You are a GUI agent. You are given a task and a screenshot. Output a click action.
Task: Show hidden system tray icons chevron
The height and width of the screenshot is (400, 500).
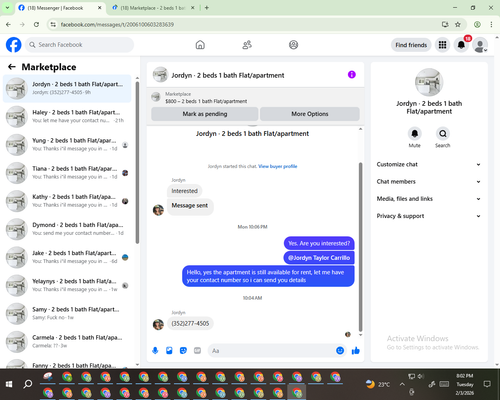pos(402,384)
